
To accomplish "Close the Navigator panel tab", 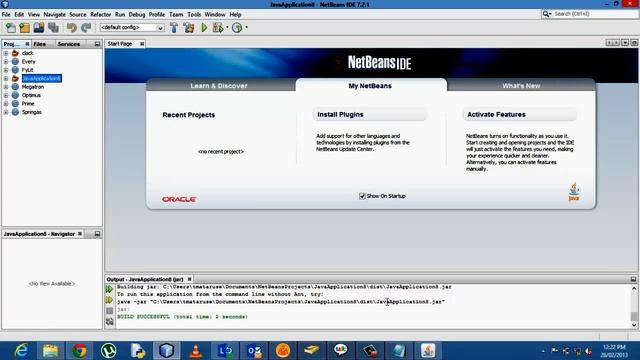I will point(80,234).
